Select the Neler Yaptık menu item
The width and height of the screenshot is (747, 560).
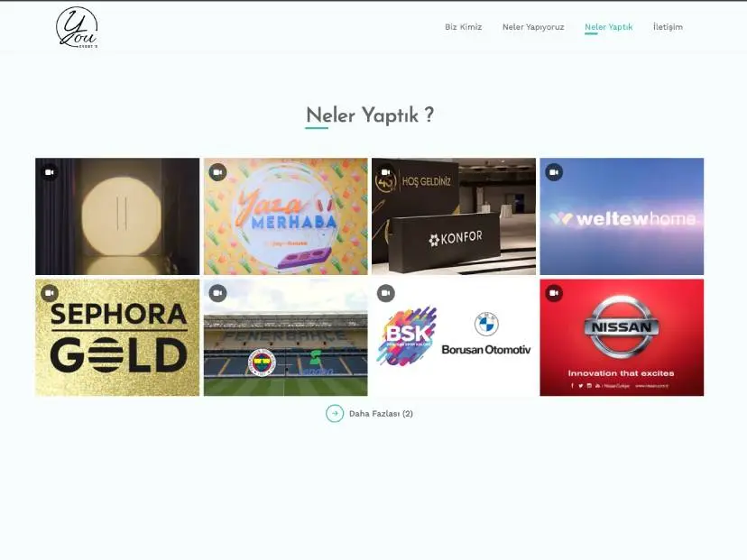[608, 27]
